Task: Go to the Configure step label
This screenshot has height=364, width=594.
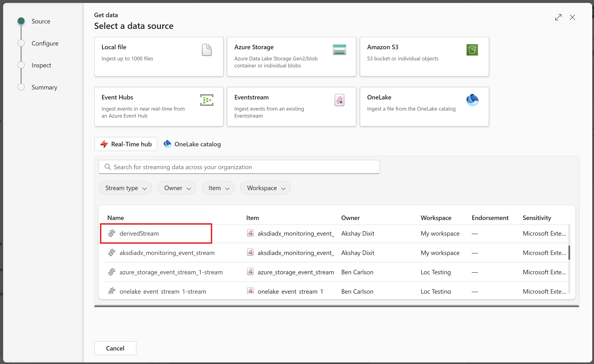Action: [45, 43]
